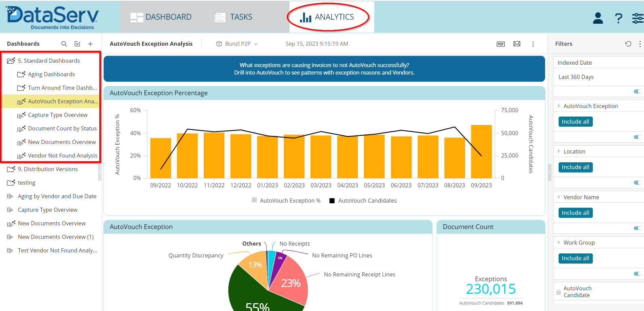Select AutoVouch Exception Analysis in tree
Screen dimensions: 644x311
click(51, 101)
